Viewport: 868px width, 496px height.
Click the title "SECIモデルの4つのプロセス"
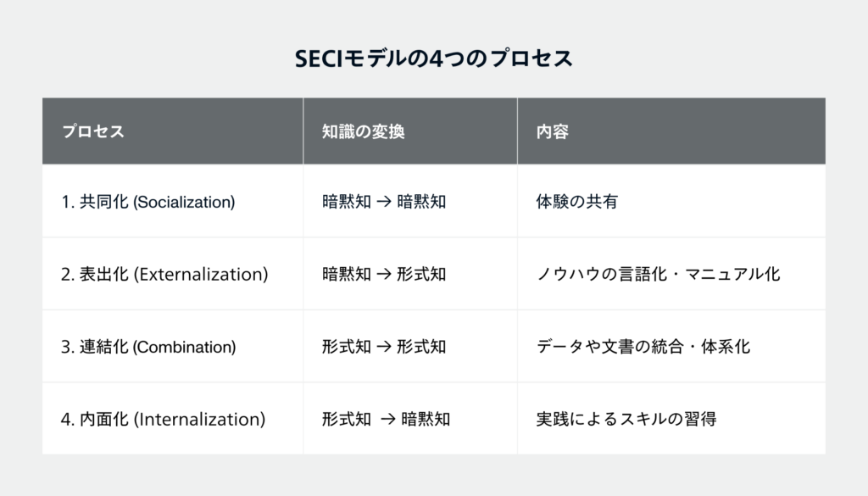(433, 59)
